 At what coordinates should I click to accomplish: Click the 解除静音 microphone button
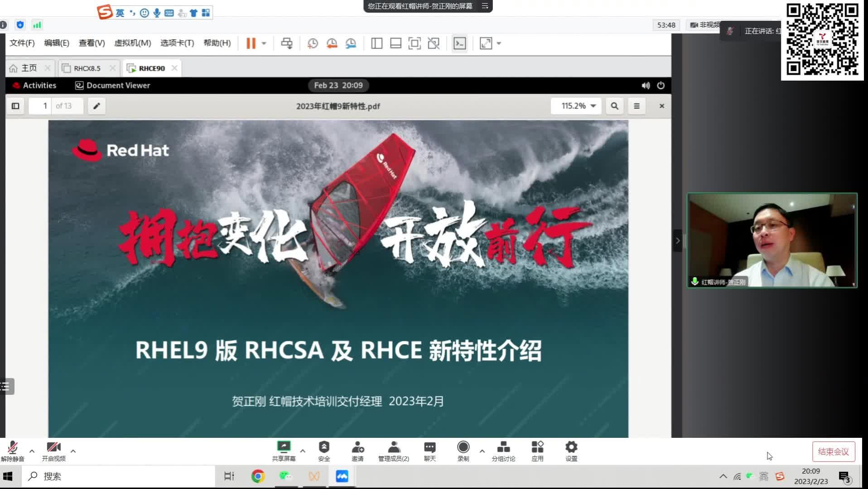13,451
